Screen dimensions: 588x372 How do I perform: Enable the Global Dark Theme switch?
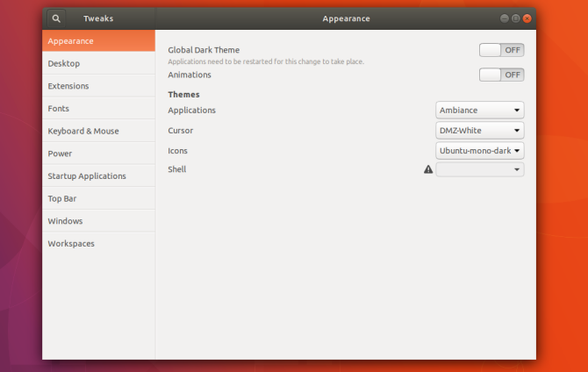coord(501,50)
